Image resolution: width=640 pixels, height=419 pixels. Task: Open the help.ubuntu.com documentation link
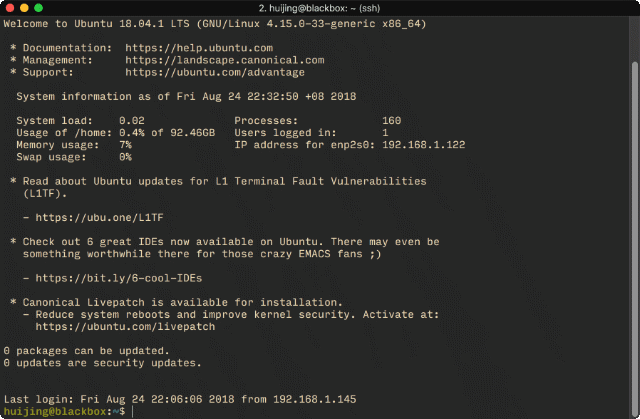199,48
